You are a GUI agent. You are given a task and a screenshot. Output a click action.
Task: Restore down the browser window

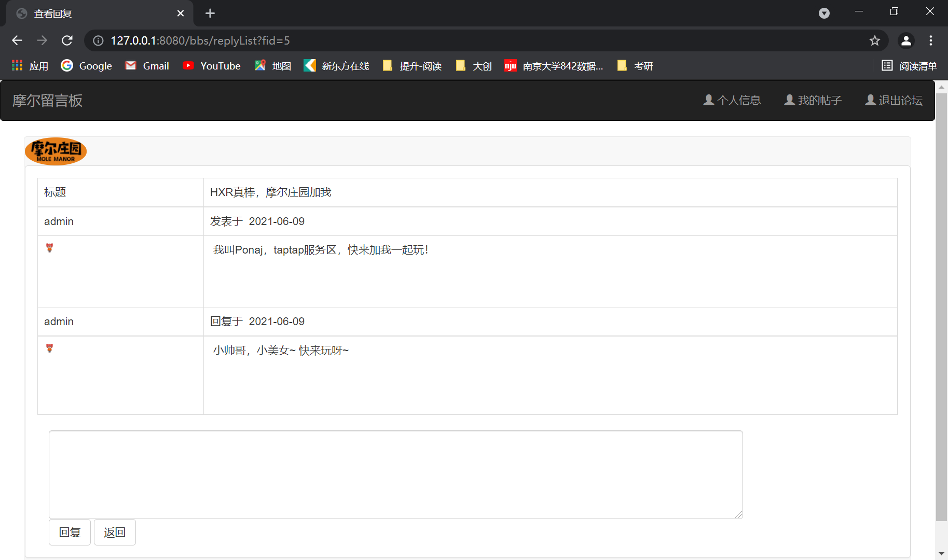click(894, 11)
